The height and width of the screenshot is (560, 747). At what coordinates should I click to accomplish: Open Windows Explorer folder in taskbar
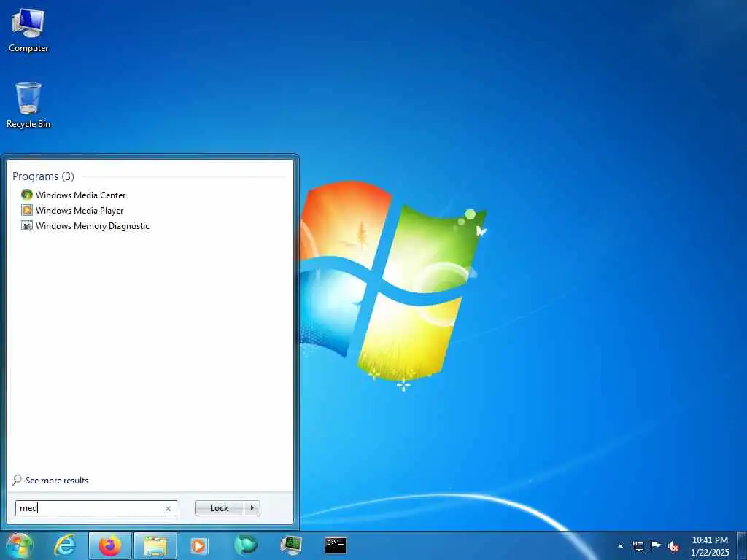tap(155, 545)
